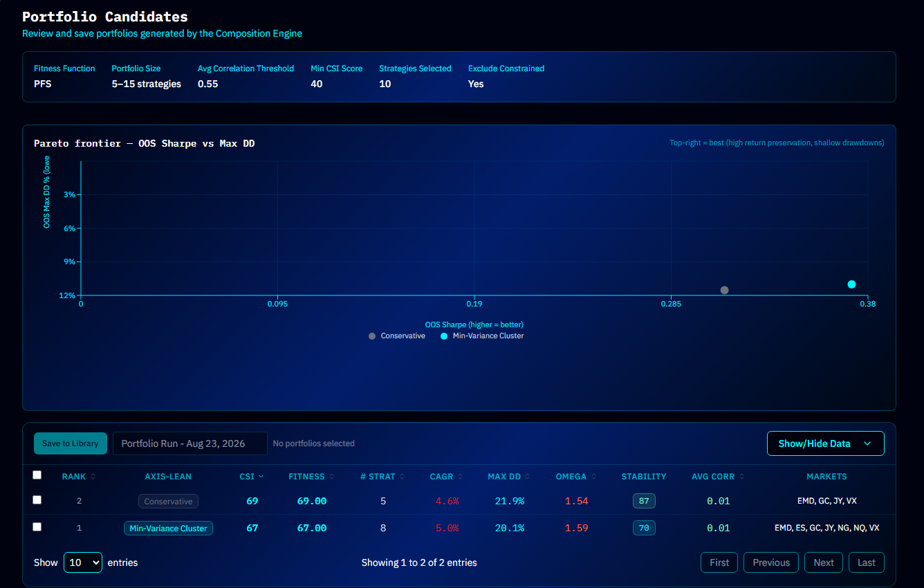924x588 pixels.
Task: Click the Exclude Constrained value Yes
Action: point(476,84)
